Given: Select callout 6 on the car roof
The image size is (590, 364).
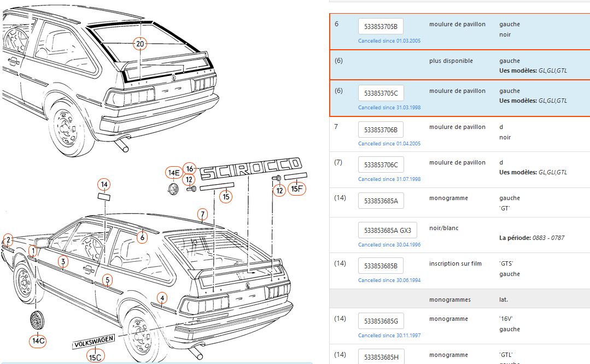Looking at the screenshot, I should 142,237.
